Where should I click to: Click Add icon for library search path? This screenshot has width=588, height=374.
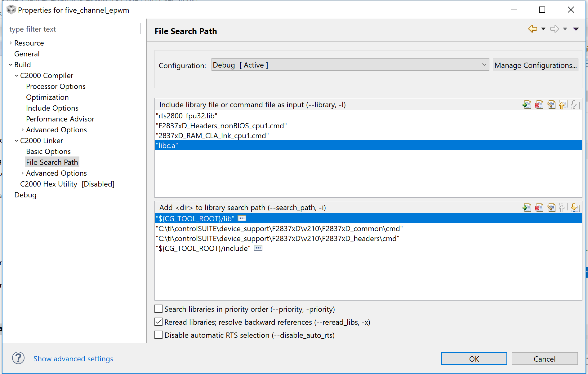[527, 208]
